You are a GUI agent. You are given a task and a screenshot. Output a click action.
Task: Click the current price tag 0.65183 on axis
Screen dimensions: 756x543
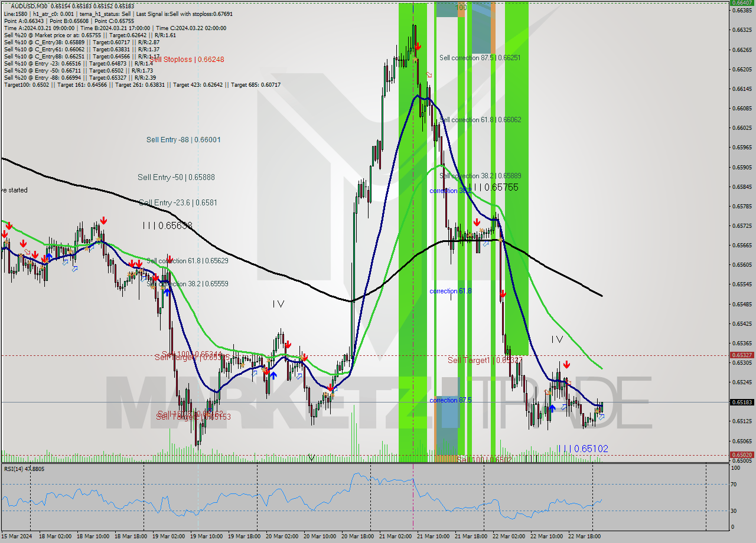[742, 403]
